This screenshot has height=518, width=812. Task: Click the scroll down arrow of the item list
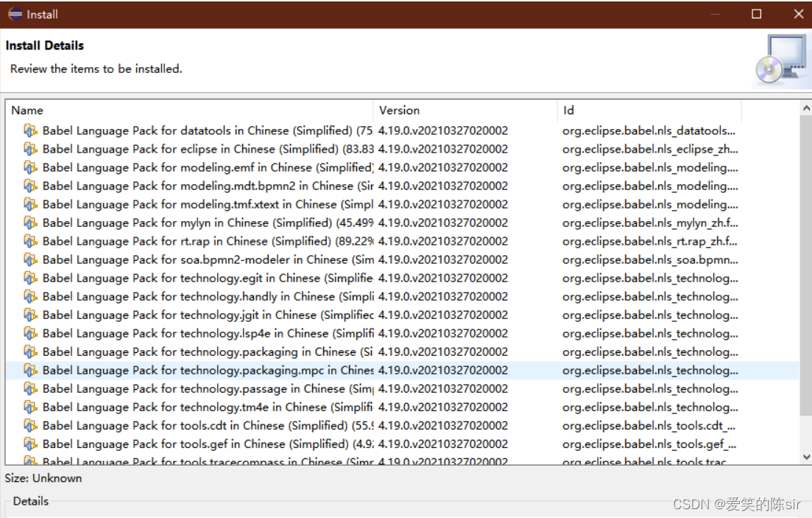pyautogui.click(x=806, y=457)
